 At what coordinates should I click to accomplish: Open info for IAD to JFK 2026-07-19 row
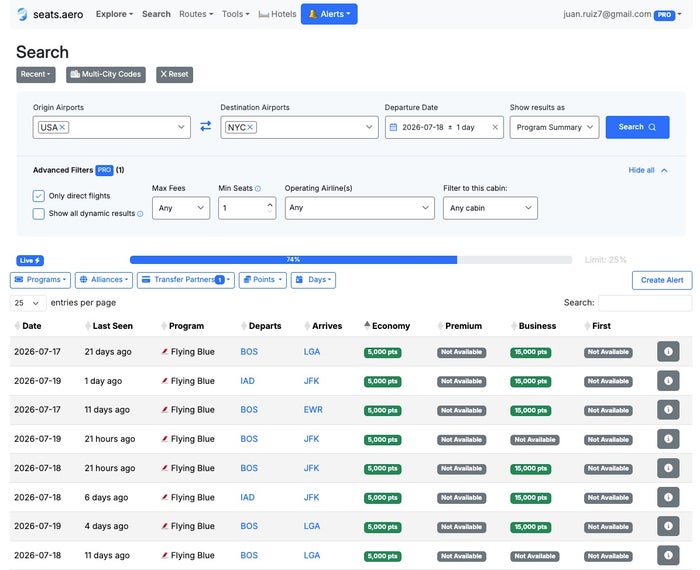[x=668, y=381]
